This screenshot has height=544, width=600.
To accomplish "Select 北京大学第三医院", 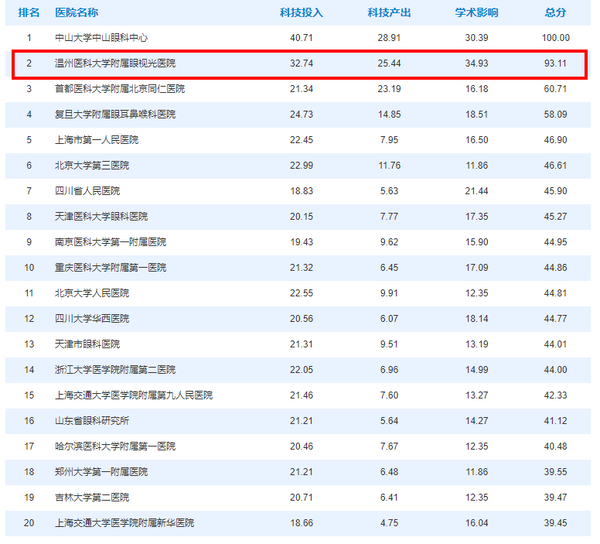I will [92, 166].
